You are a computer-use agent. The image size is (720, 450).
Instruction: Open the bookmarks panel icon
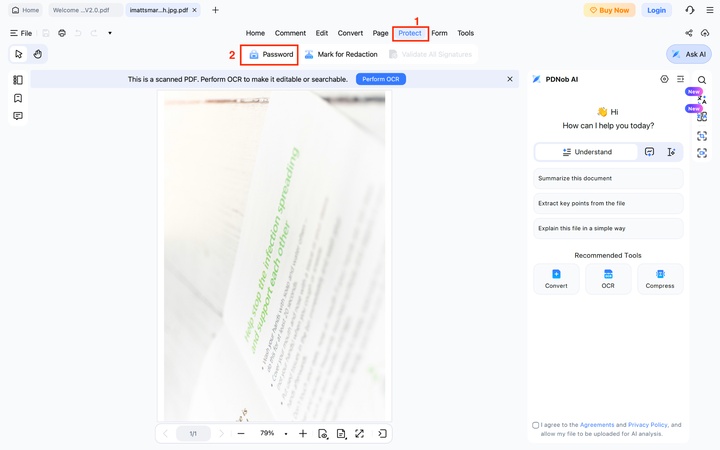coord(18,98)
